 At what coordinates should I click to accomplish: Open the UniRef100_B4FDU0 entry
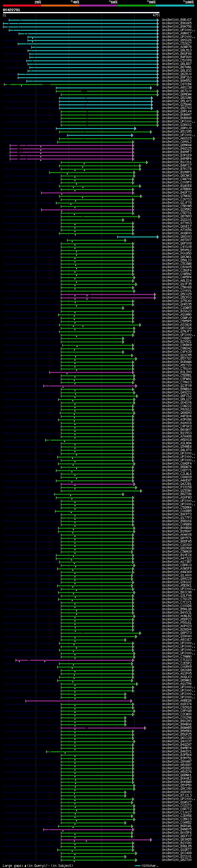point(177,57)
